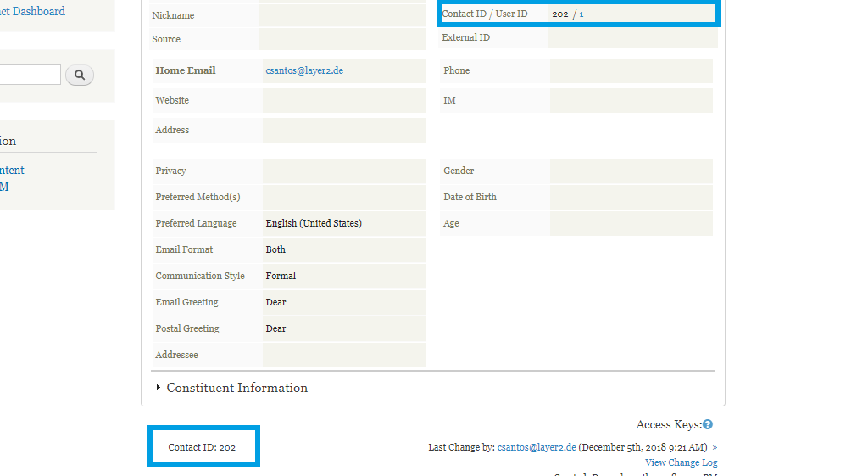Click the empty Phone field value
The width and height of the screenshot is (868, 476).
(631, 71)
